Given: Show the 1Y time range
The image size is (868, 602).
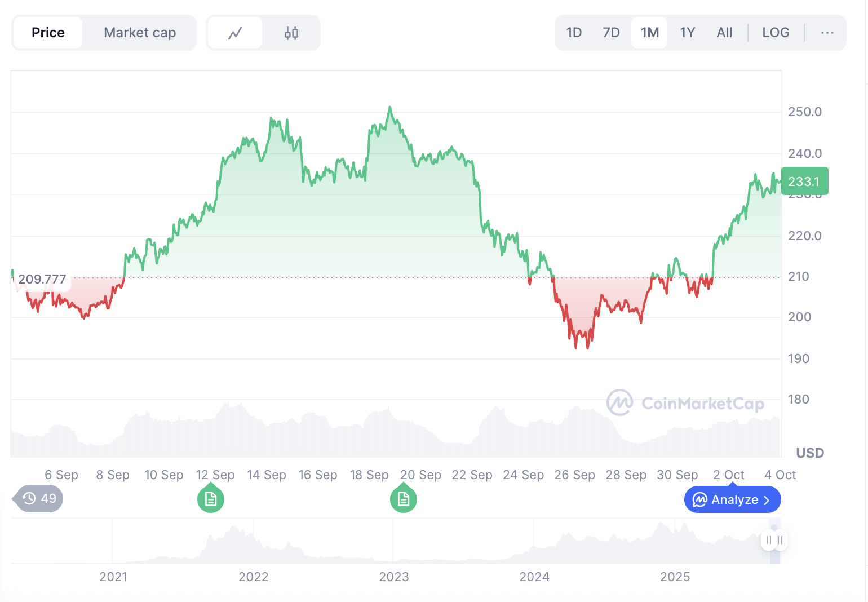Looking at the screenshot, I should pyautogui.click(x=687, y=33).
